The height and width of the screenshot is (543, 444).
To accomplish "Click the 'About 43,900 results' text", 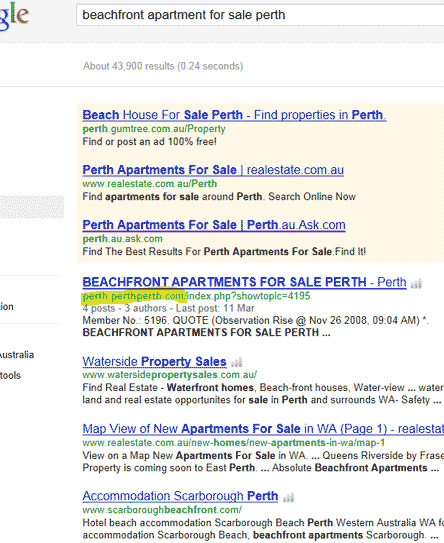I will click(163, 66).
